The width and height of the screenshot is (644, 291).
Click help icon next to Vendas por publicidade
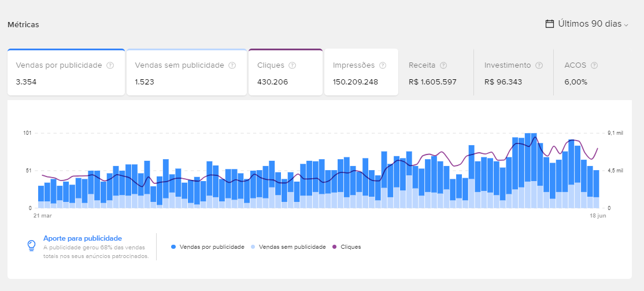(x=110, y=65)
